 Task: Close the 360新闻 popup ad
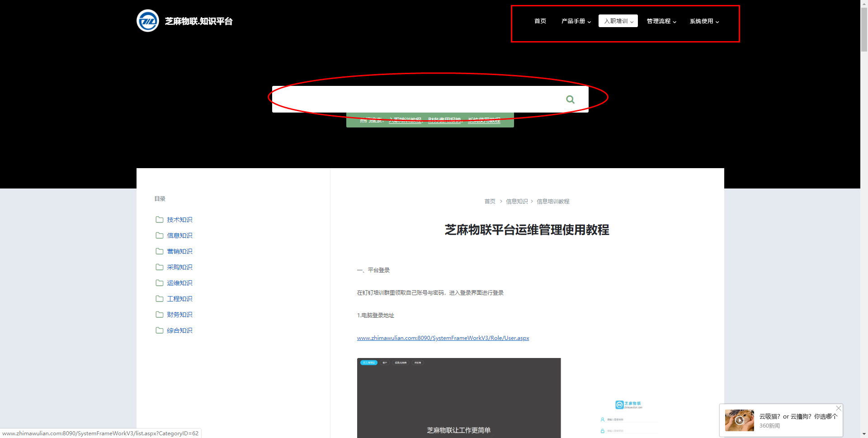pyautogui.click(x=838, y=408)
